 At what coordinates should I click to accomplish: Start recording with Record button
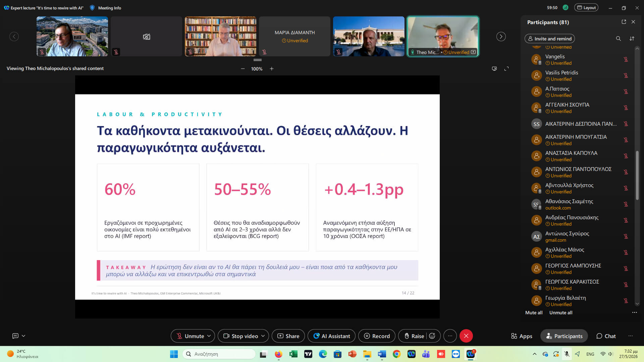[x=377, y=336]
